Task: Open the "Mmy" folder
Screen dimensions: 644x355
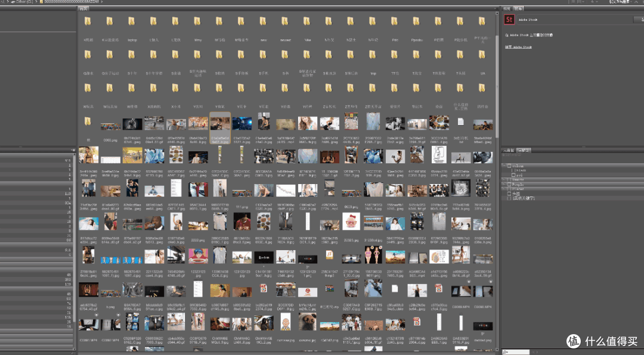Action: (x=197, y=21)
